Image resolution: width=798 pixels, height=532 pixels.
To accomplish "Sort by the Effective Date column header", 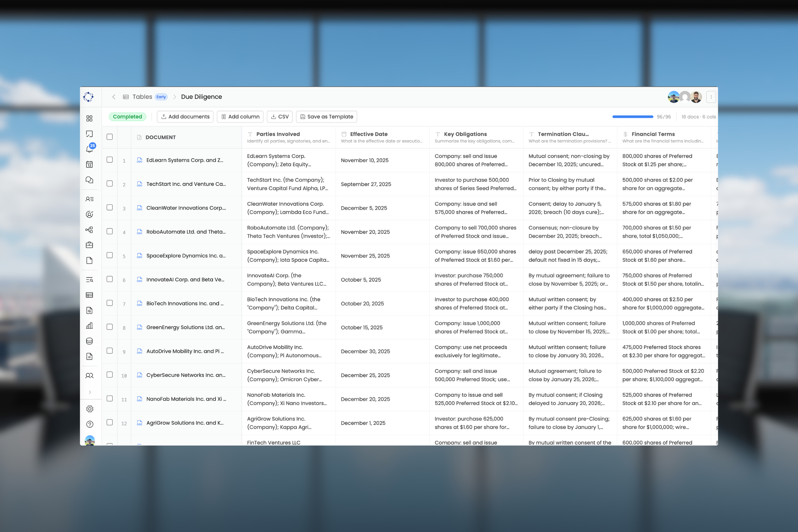I will point(369,134).
